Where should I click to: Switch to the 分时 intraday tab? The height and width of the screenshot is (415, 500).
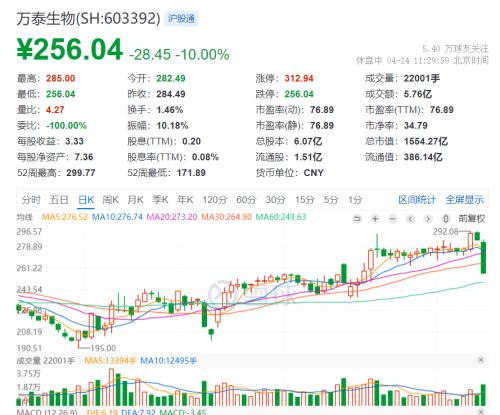click(x=31, y=200)
